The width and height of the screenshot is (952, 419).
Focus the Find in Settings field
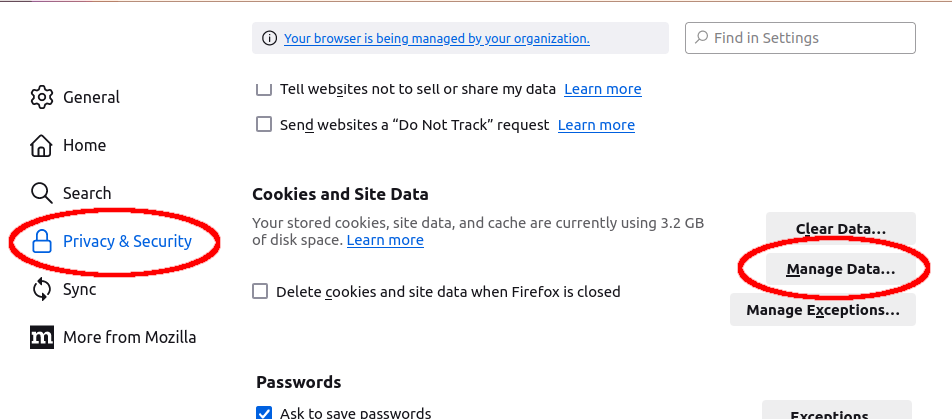(x=810, y=38)
